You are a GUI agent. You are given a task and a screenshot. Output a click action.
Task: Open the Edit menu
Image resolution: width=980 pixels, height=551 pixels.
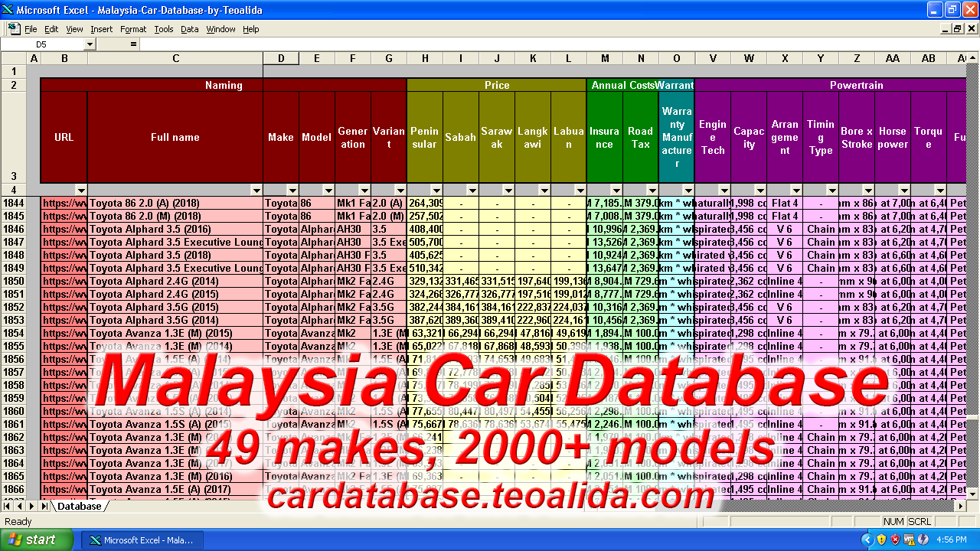51,29
